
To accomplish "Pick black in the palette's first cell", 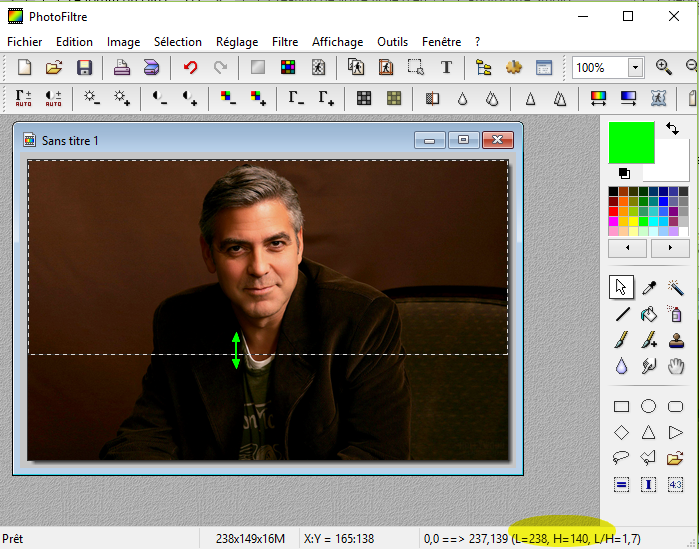I will coord(613,192).
